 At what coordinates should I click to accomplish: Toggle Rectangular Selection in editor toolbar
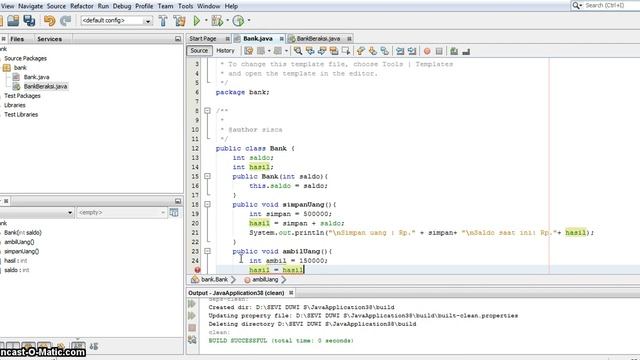(346, 51)
